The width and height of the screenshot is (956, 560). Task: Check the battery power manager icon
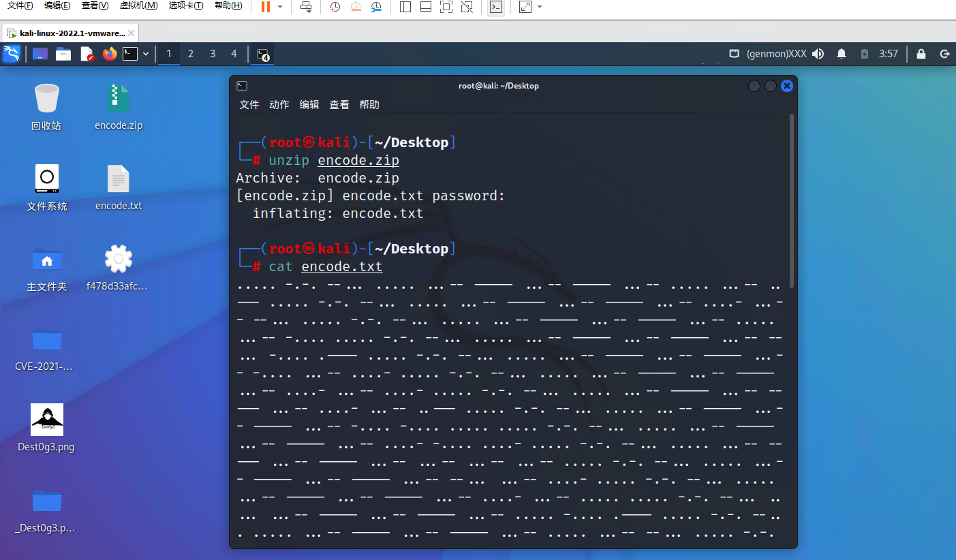865,54
